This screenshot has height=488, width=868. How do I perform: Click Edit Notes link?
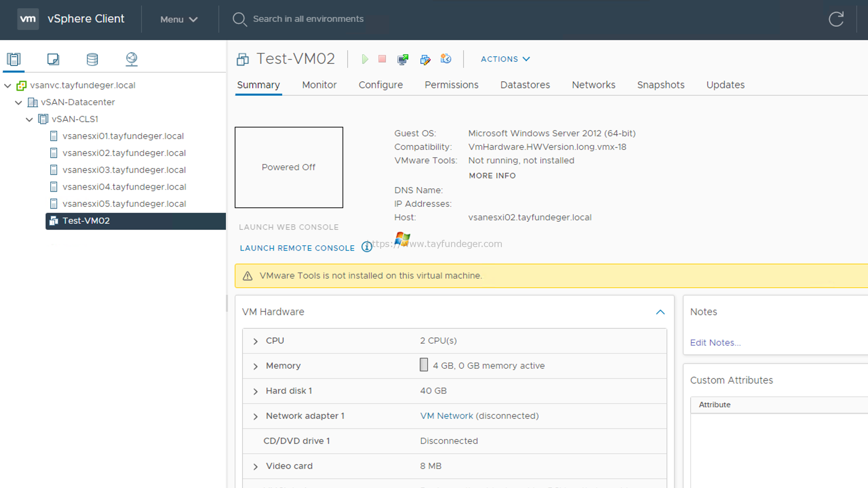(715, 343)
